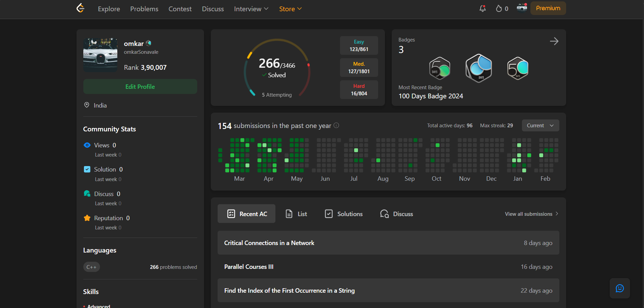Click the 22 days ago timestamp
This screenshot has width=644, height=308.
click(536, 290)
